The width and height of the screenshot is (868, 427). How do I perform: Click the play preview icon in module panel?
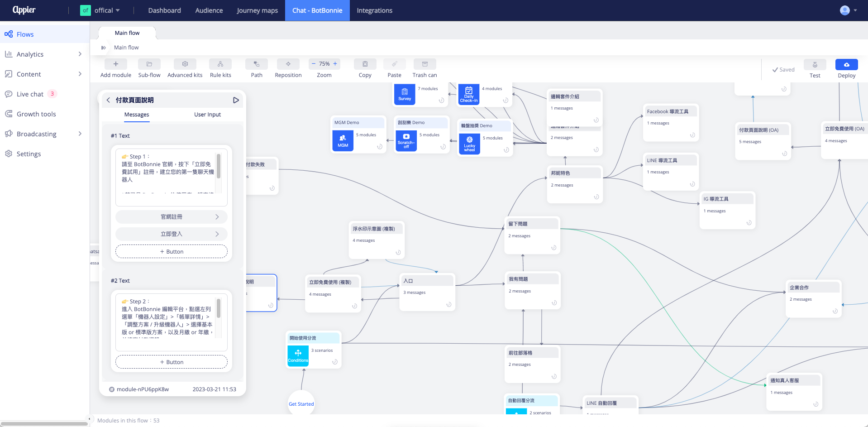tap(236, 100)
